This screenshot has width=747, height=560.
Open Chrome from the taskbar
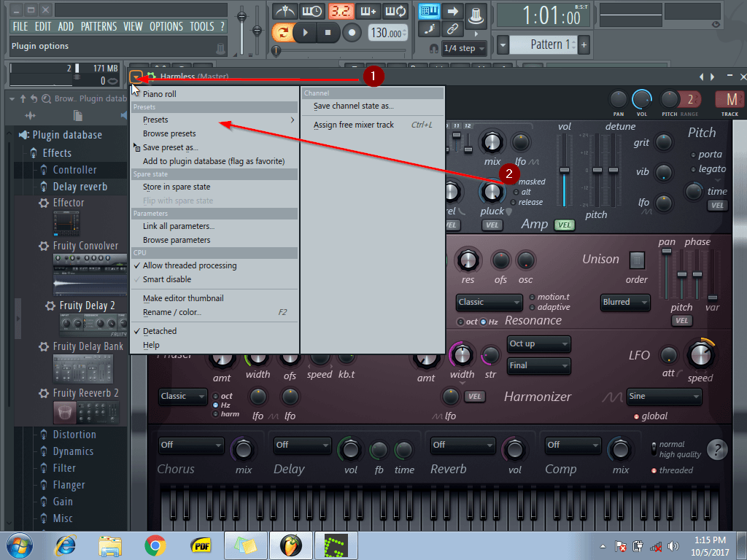[155, 545]
